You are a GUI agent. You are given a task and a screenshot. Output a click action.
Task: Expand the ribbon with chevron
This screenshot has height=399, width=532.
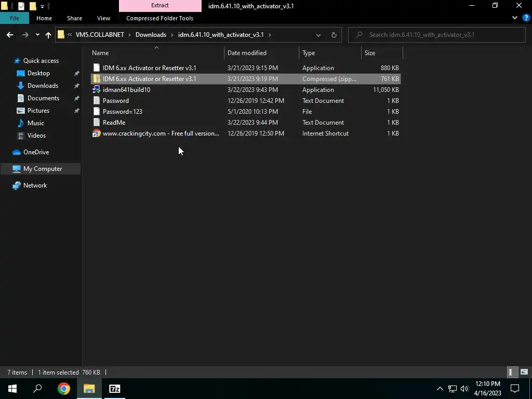[x=515, y=18]
